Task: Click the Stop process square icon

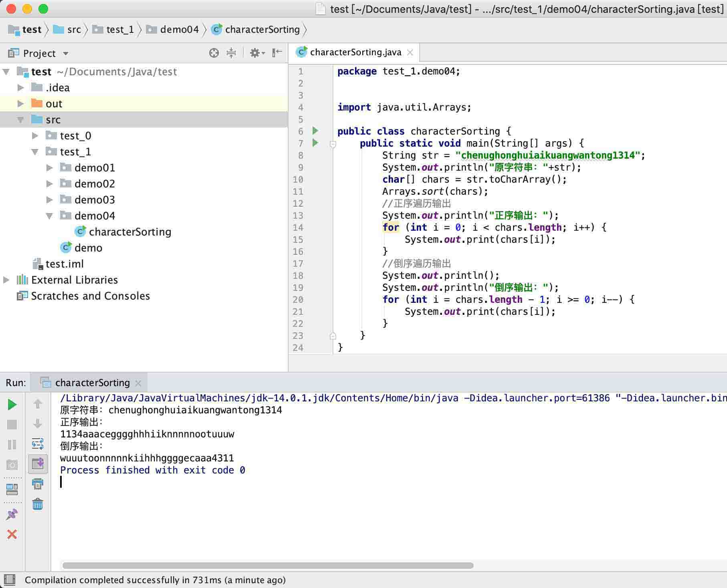Action: click(12, 425)
